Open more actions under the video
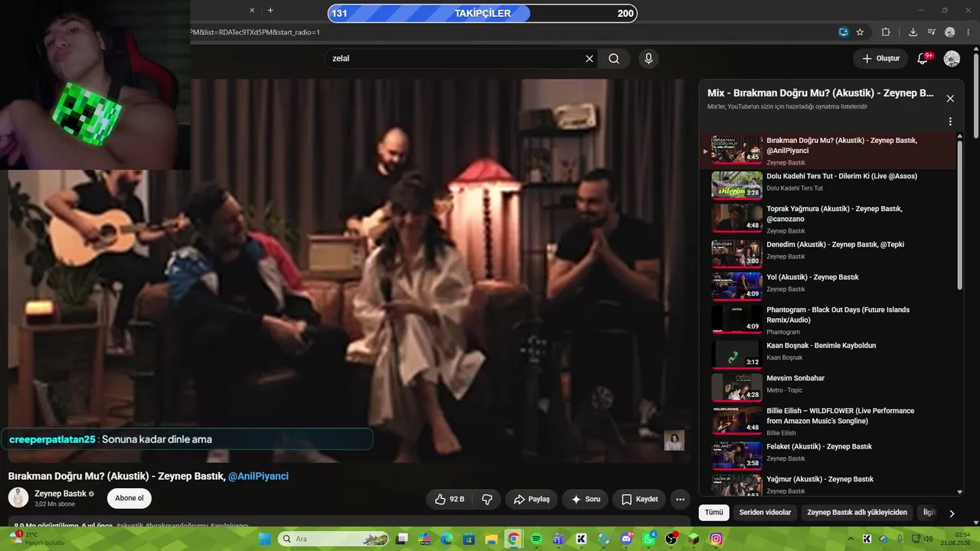Screen dimensions: 980x551 tap(680, 499)
